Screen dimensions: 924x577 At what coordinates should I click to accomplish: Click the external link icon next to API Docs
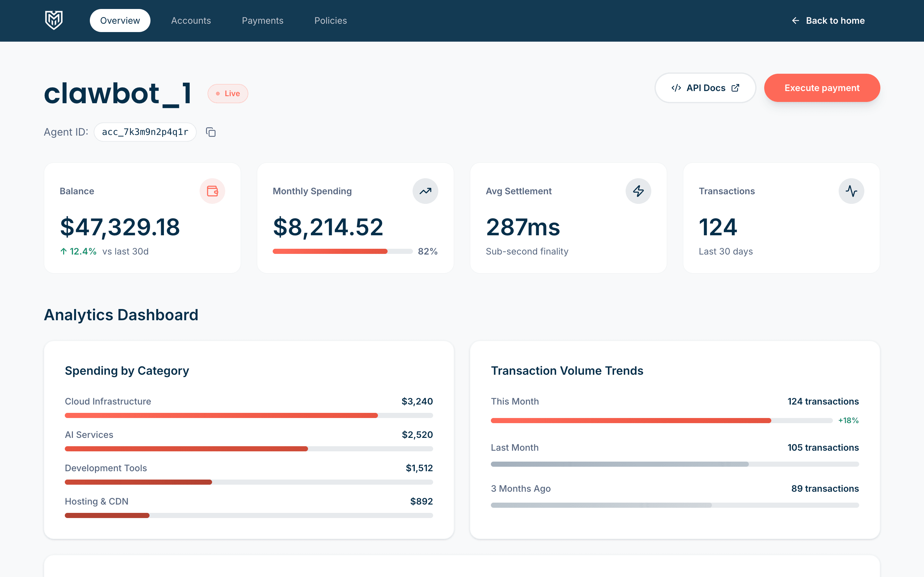click(x=735, y=88)
